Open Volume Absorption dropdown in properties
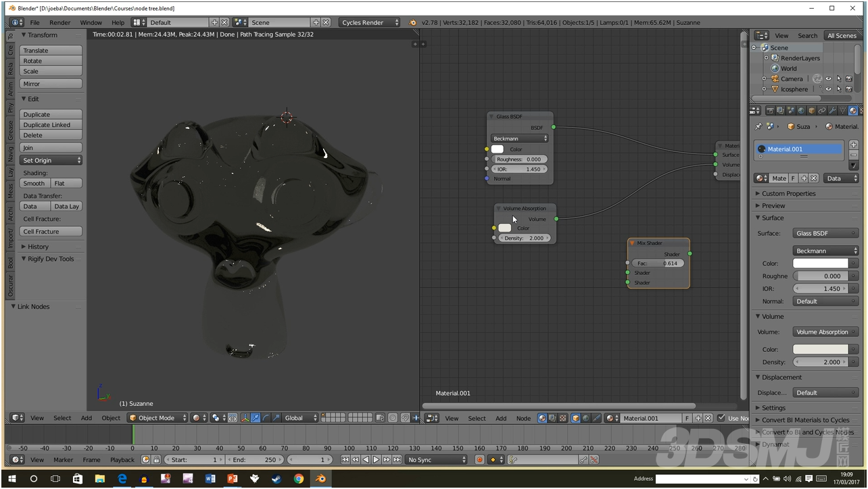 (825, 332)
